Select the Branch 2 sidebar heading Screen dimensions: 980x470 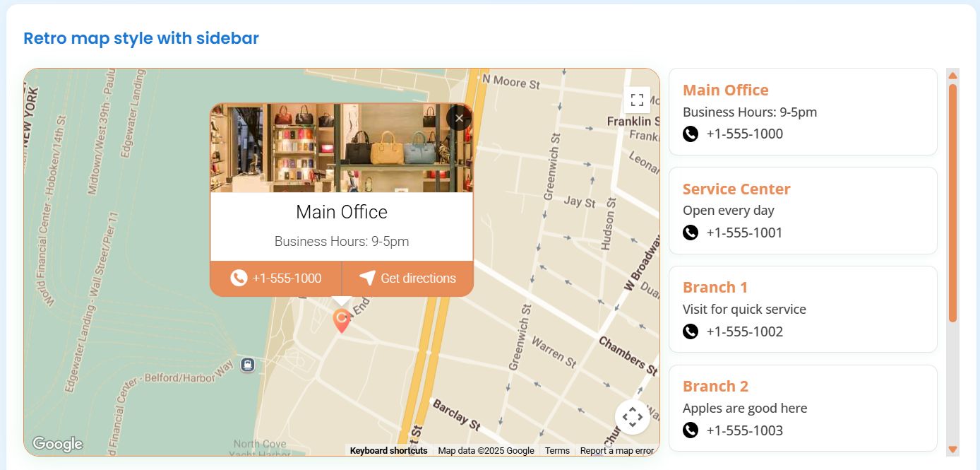pyautogui.click(x=715, y=387)
